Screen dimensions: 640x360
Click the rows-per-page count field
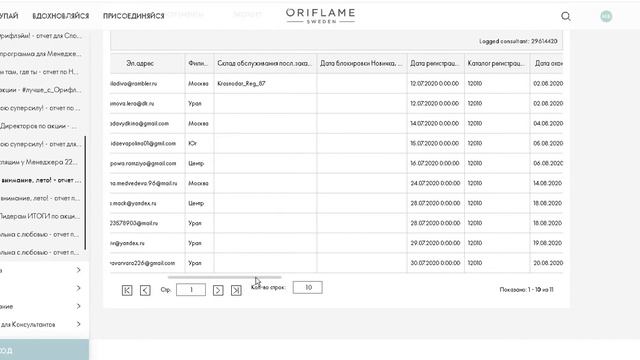[308, 288]
